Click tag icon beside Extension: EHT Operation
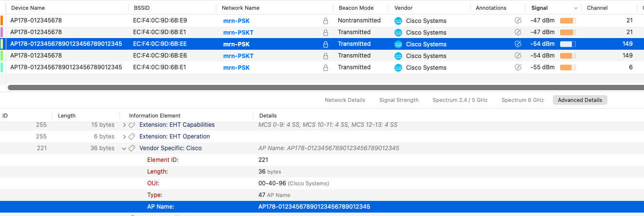Viewport: 644px width, 216px height. click(132, 137)
